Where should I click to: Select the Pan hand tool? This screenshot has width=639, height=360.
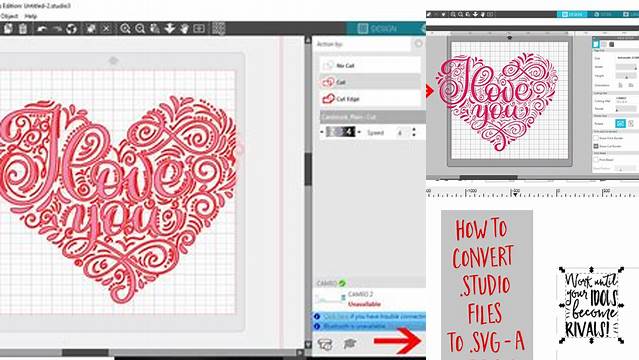(x=184, y=29)
